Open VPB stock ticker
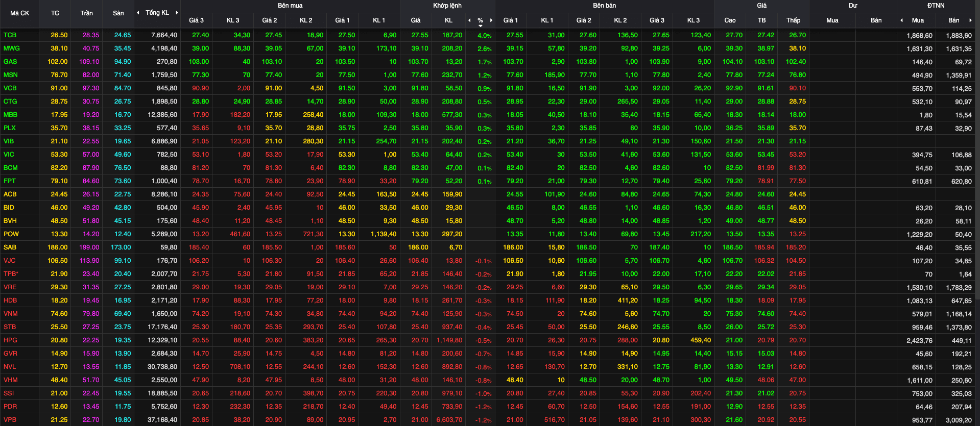This screenshot has height=426, width=980. 10,420
